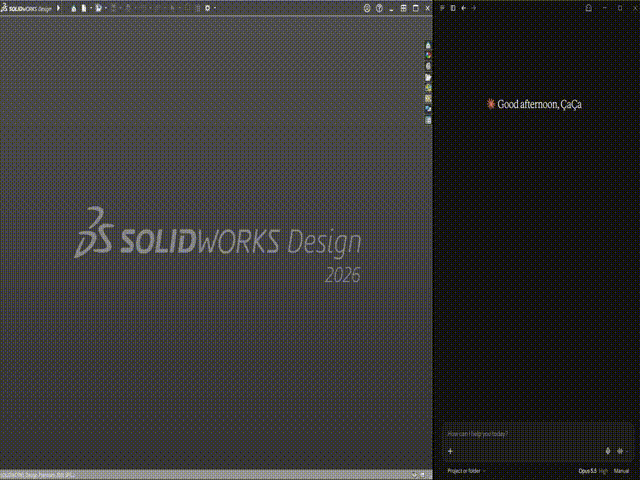Create a new document with the New icon
This screenshot has height=480, width=640.
point(84,8)
